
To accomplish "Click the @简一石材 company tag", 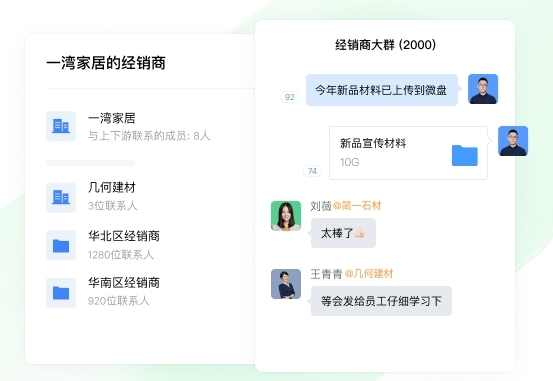I will pos(357,205).
